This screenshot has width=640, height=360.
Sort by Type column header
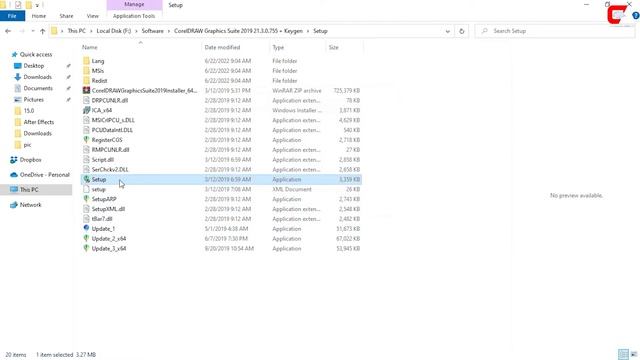coord(278,47)
